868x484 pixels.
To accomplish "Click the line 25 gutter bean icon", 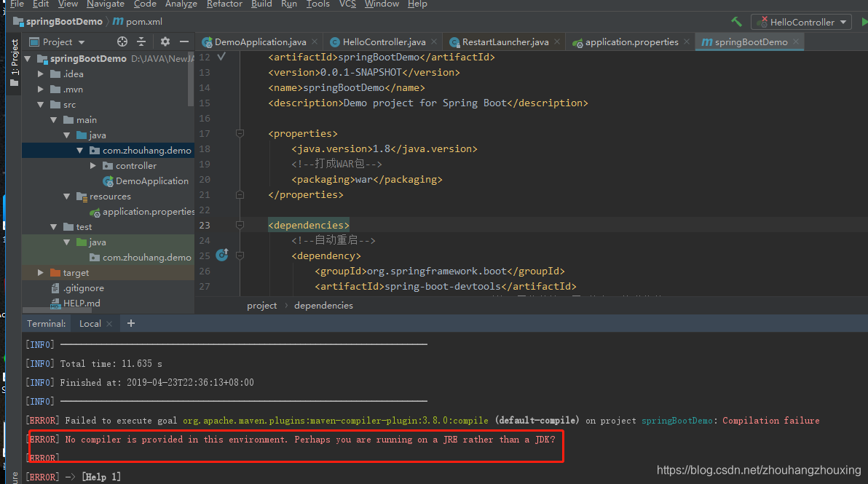I will (222, 255).
